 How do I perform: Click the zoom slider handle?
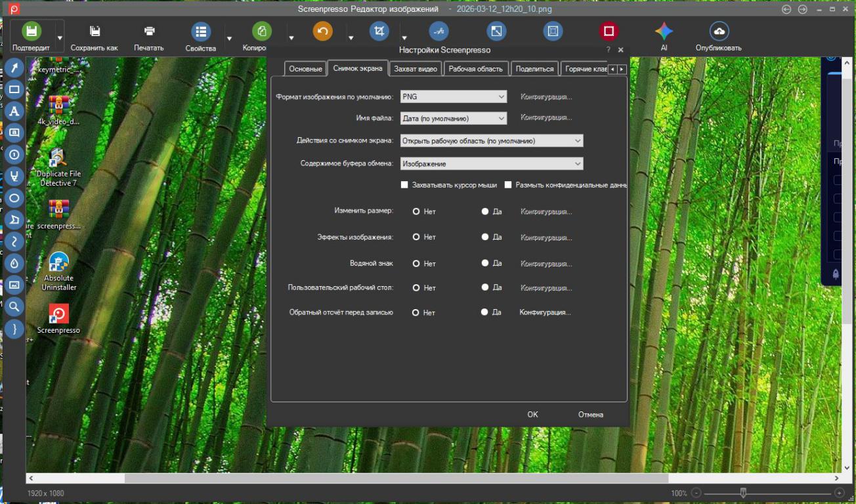coord(743,493)
